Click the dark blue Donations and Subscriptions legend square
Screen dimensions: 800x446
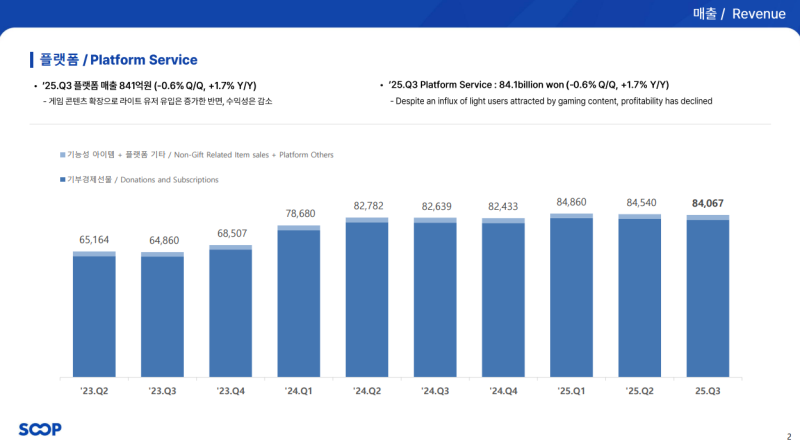pyautogui.click(x=62, y=180)
